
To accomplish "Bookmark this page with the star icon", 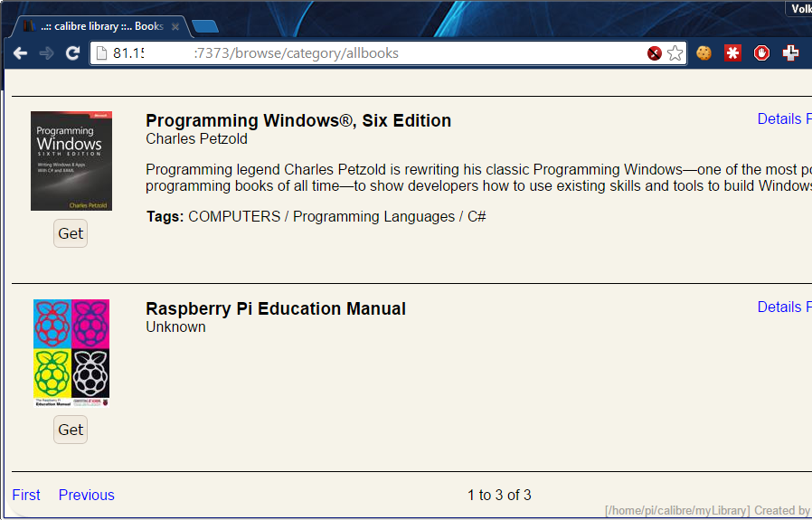I will [x=675, y=53].
